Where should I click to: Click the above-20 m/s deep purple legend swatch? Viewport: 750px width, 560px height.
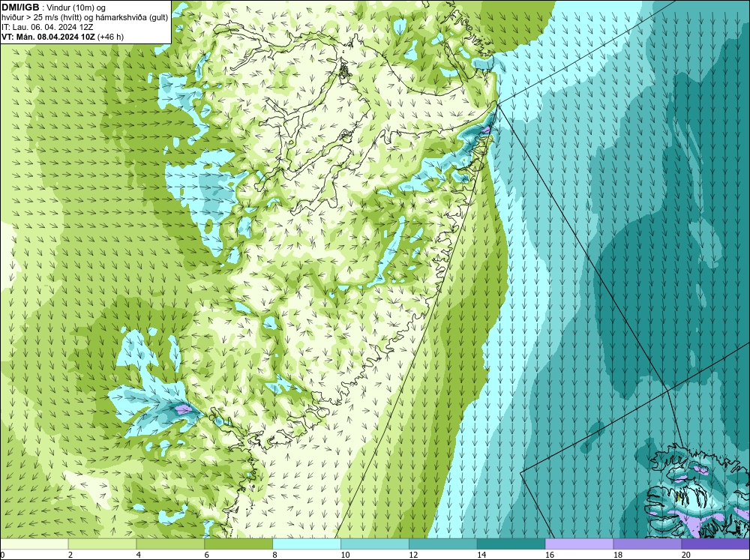pos(715,544)
